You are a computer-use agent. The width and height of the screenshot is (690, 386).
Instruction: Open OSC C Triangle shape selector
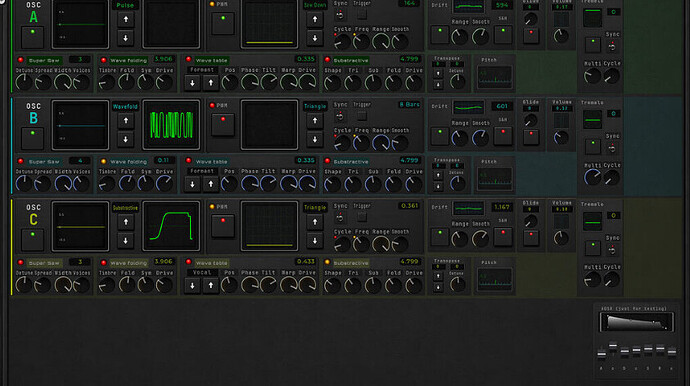315,208
